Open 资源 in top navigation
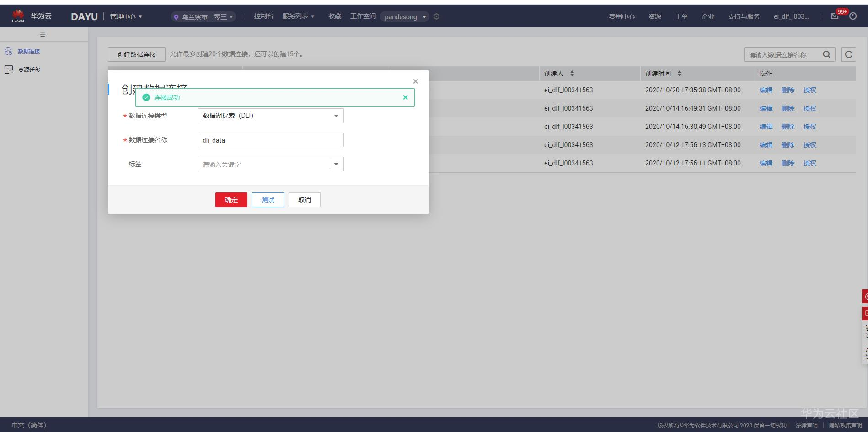868x432 pixels. [x=655, y=16]
